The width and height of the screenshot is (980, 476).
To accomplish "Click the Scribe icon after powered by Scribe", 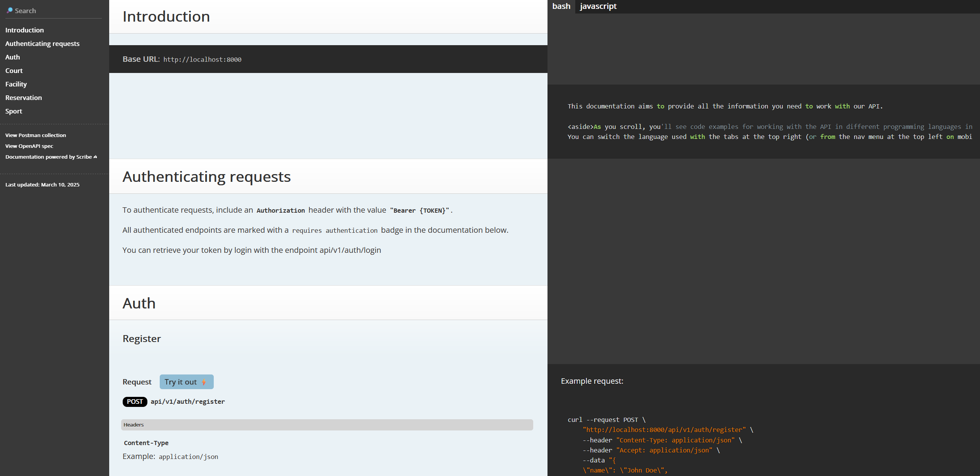I will coord(95,157).
